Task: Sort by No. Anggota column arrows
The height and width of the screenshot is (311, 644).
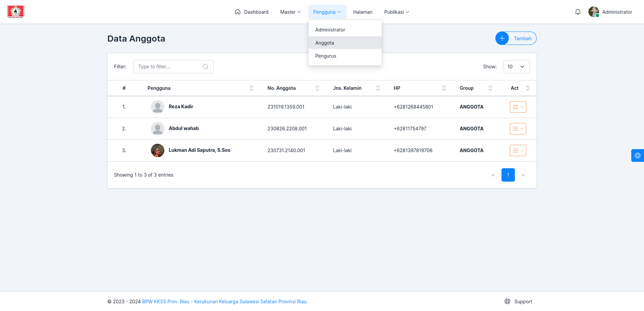Action: [x=317, y=88]
